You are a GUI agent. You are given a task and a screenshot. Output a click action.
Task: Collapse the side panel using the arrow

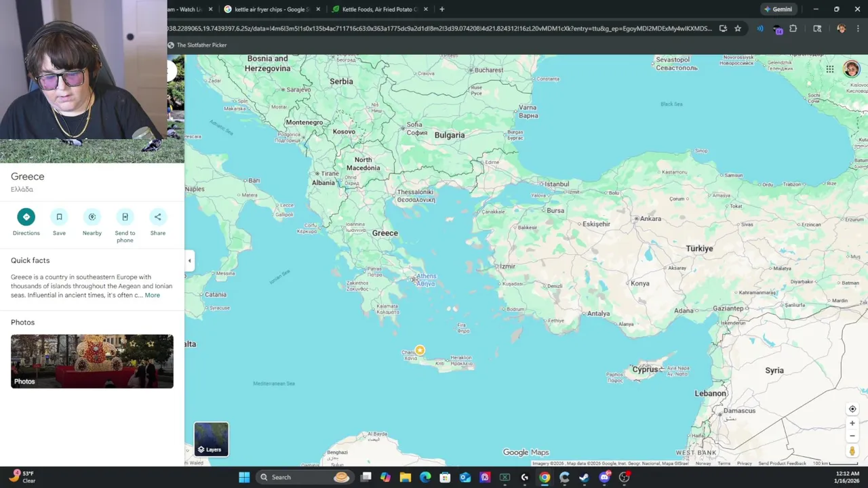tap(189, 260)
